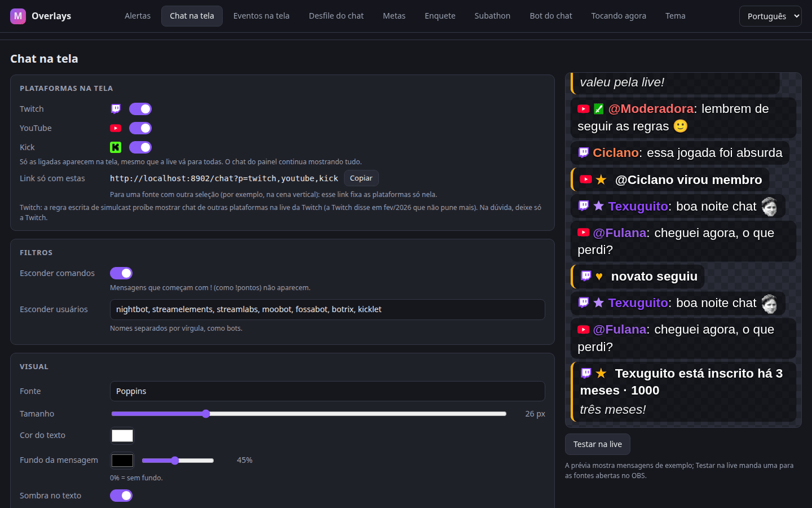Screen dimensions: 812x508
Task: Toggle the YouTube platform switch
Action: coord(140,128)
